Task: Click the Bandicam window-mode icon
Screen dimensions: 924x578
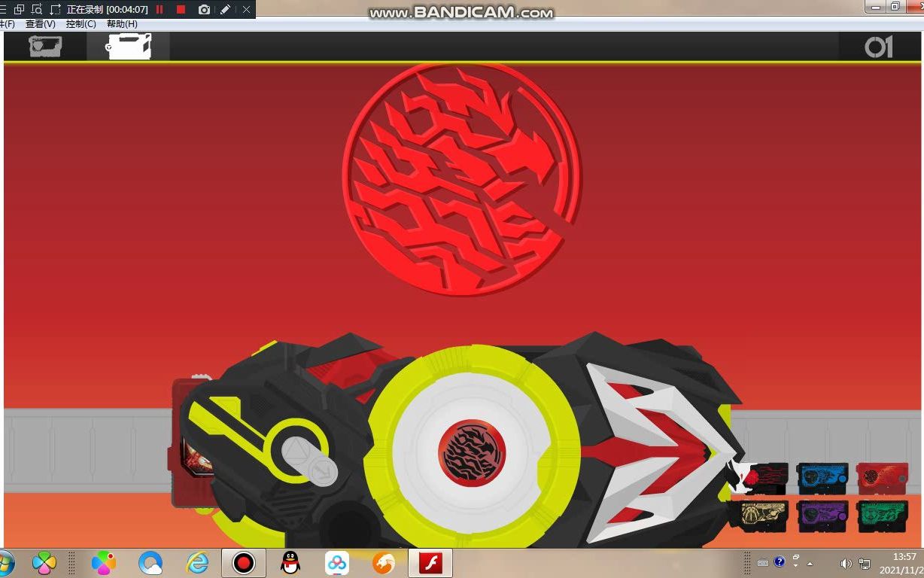Action: 19,9
